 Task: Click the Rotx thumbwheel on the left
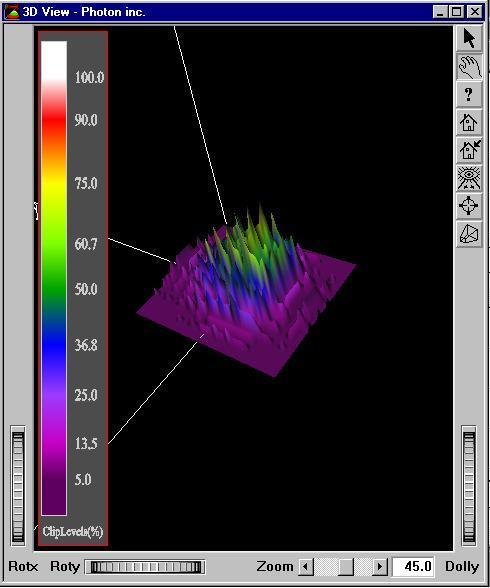pyautogui.click(x=18, y=486)
